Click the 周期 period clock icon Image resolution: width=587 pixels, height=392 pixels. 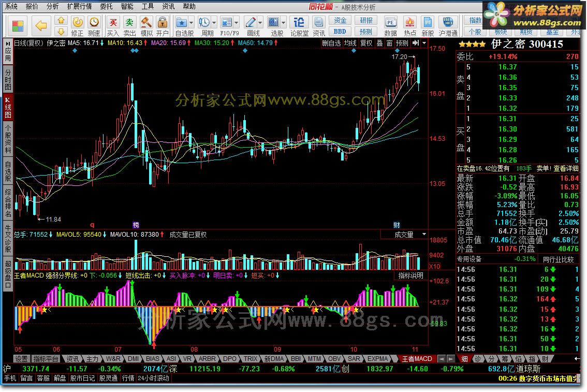point(204,22)
